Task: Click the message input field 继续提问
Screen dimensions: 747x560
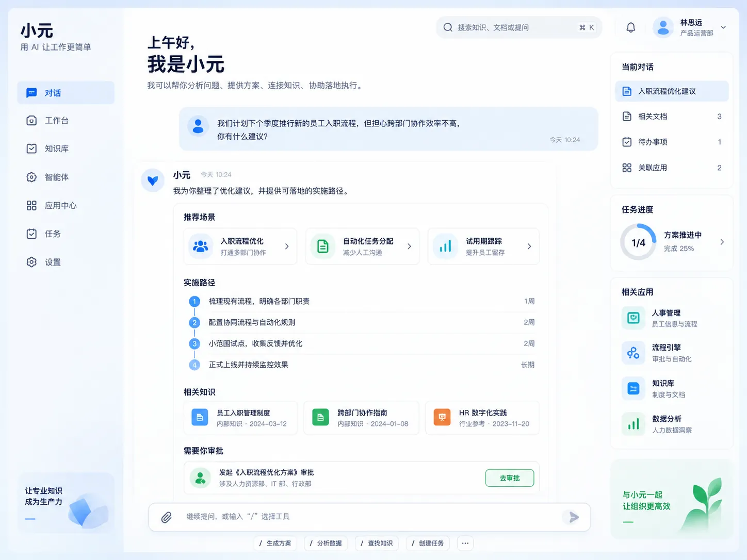Action: (369, 517)
